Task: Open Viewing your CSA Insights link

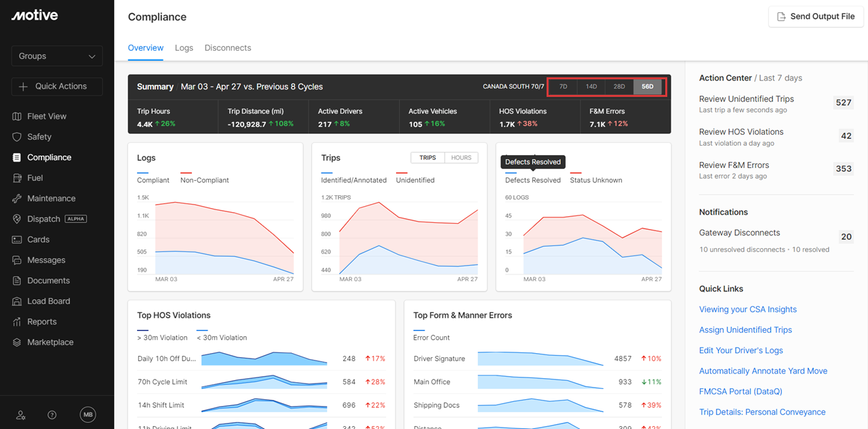Action: (747, 310)
